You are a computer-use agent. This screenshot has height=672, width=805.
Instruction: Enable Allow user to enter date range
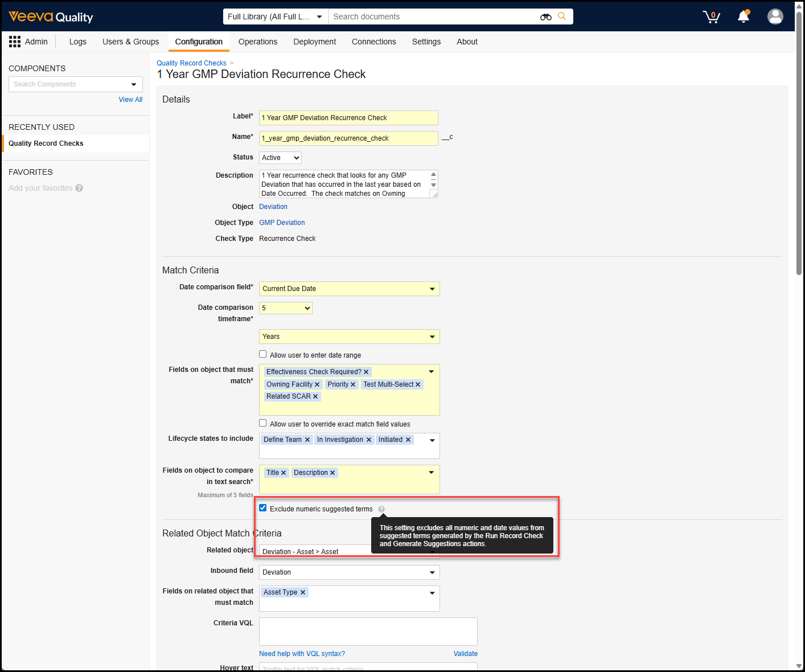pyautogui.click(x=263, y=354)
